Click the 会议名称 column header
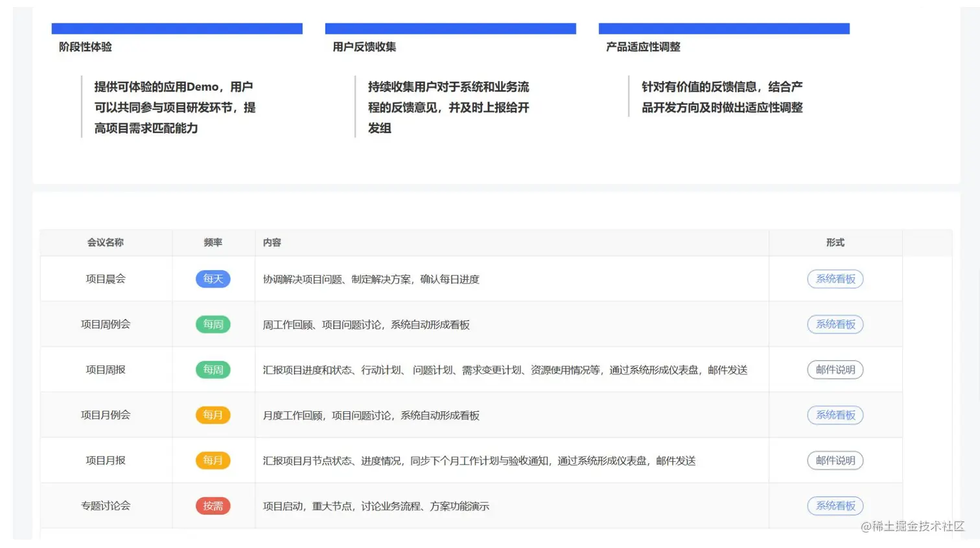 click(x=106, y=242)
